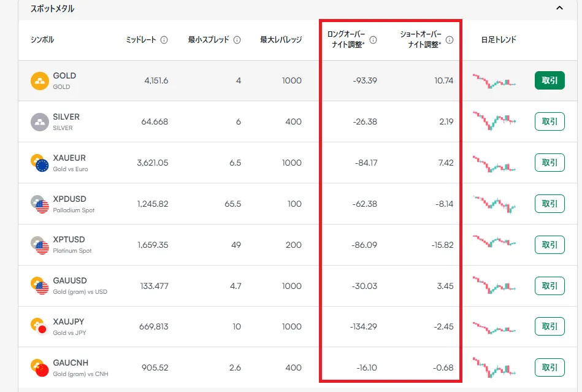This screenshot has height=392, width=582.
Task: Click 取引 button for XAUJPY
Action: [x=549, y=326]
